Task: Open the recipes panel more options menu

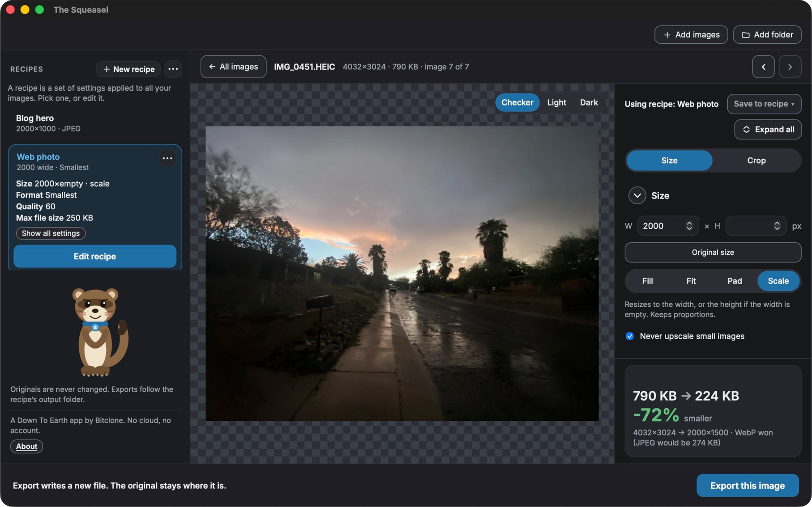Action: (173, 69)
